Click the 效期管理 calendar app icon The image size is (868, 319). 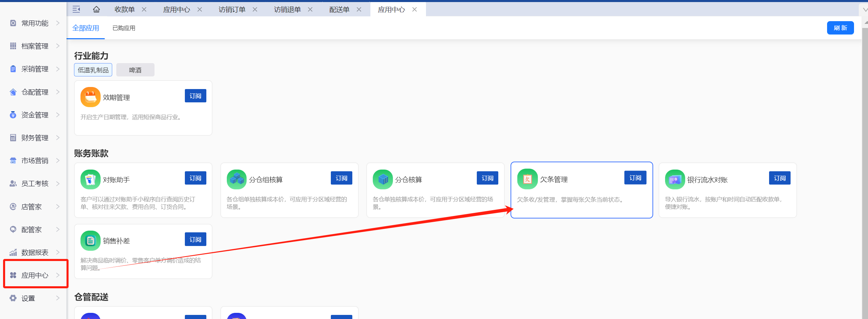pyautogui.click(x=90, y=97)
